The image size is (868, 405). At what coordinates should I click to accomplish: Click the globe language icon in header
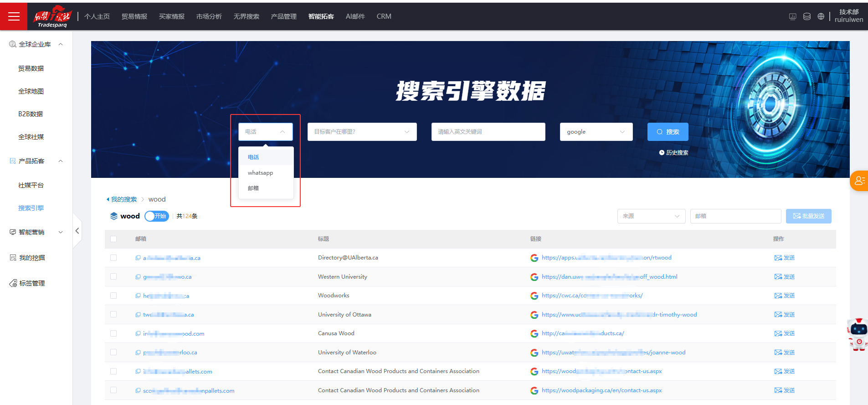click(821, 16)
